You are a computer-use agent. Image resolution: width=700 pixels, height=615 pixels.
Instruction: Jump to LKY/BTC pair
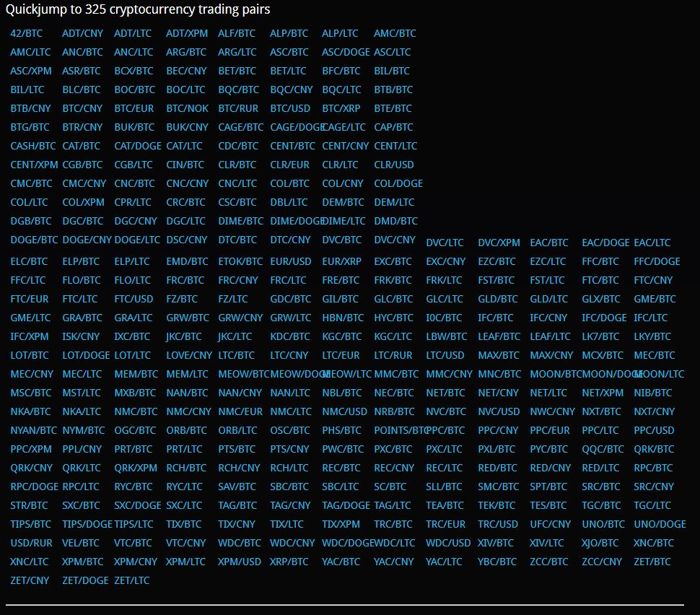[652, 337]
